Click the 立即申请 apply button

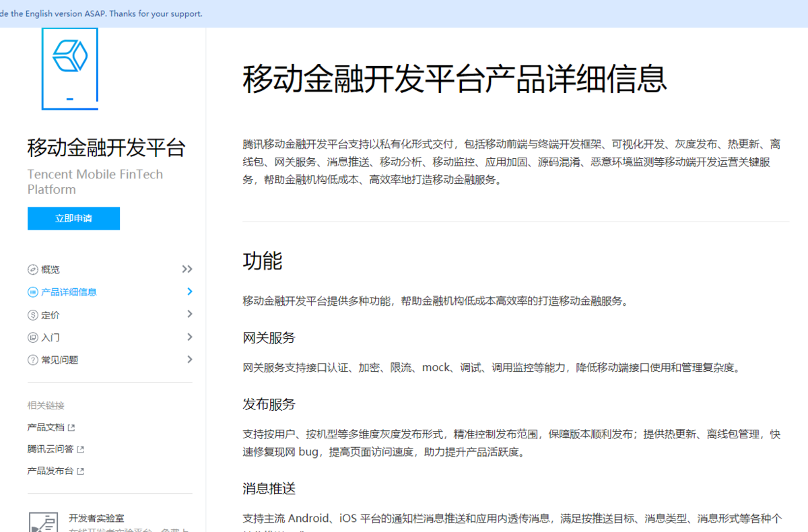[73, 218]
